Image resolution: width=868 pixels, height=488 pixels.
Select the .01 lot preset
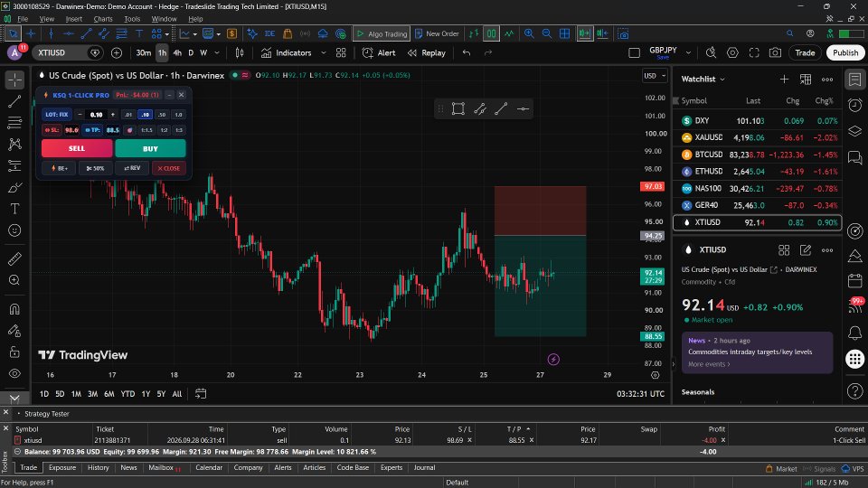[x=127, y=115]
